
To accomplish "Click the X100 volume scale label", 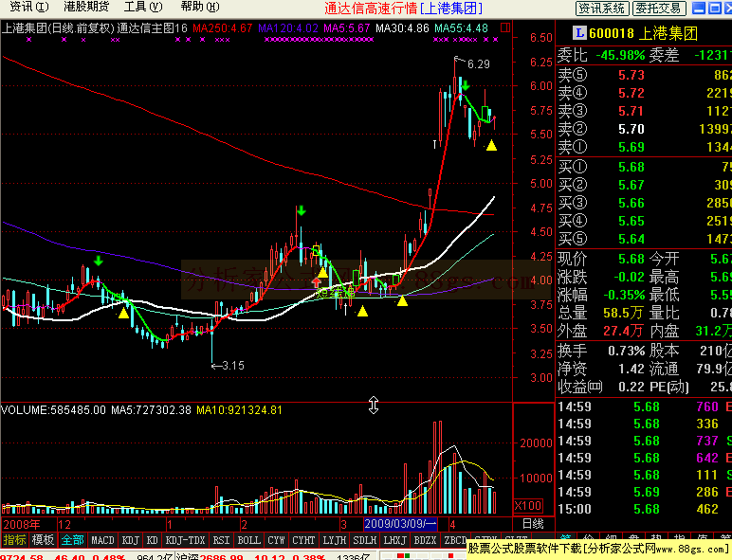I will coord(528,505).
